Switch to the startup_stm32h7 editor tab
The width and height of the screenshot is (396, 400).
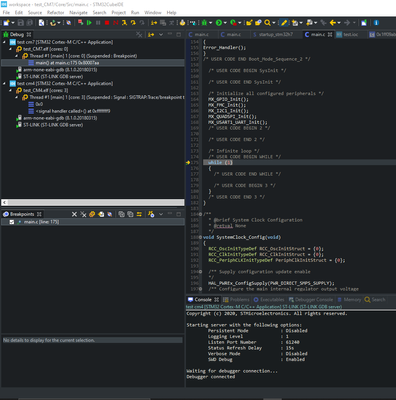(275, 34)
